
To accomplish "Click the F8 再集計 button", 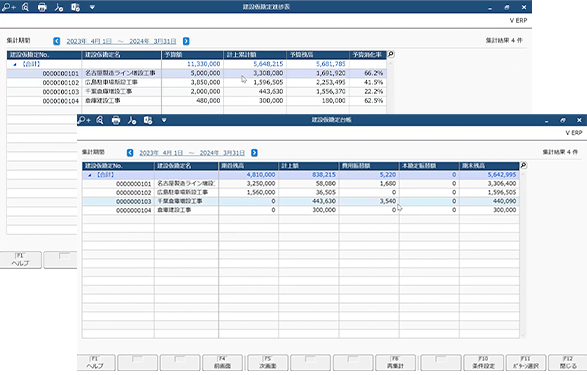I will [395, 363].
